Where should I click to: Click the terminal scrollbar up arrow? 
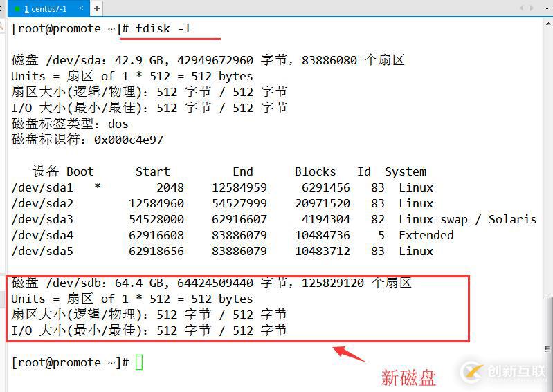[x=548, y=24]
